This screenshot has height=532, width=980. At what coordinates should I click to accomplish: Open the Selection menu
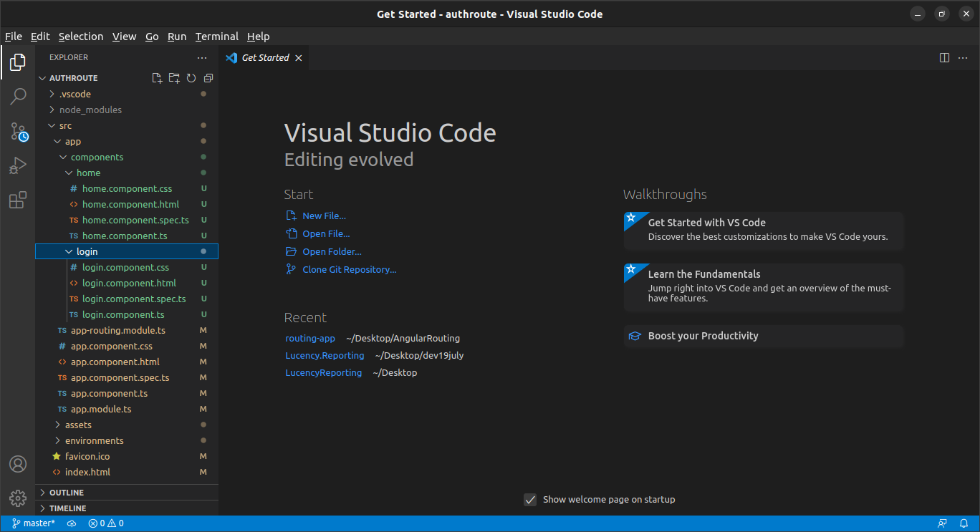click(81, 37)
